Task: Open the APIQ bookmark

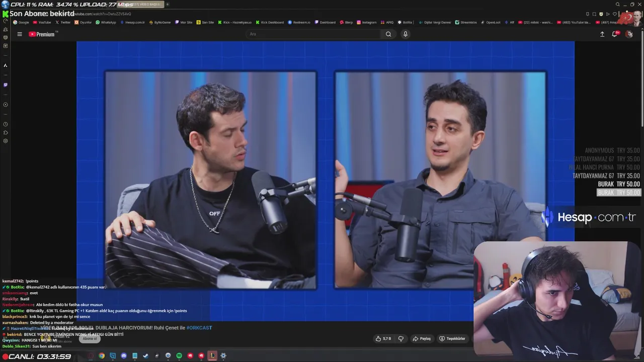Action: [x=387, y=22]
